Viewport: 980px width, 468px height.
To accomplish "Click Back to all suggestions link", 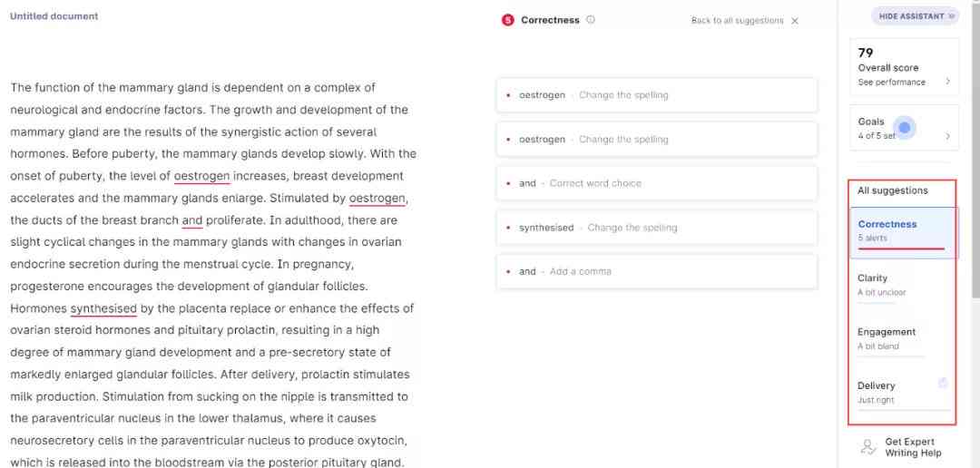I will 737,21.
